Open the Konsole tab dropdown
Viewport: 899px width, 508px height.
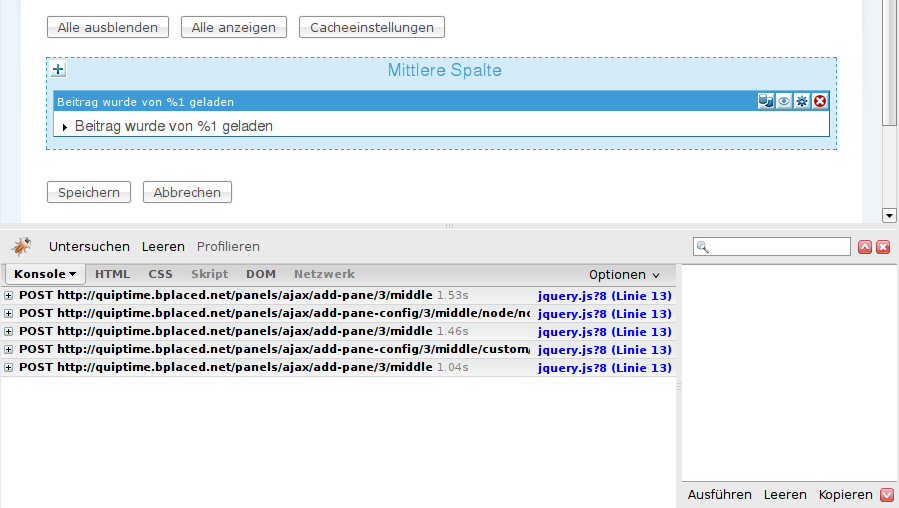45,274
